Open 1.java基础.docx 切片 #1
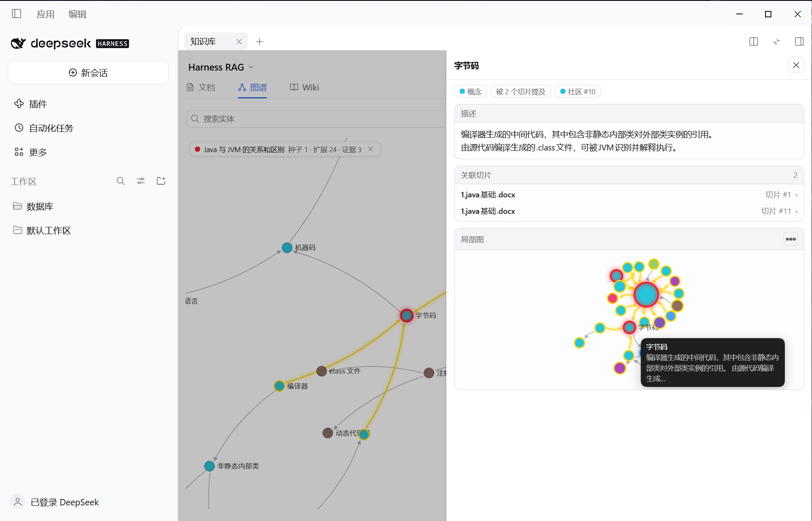The width and height of the screenshot is (812, 521). coord(629,195)
